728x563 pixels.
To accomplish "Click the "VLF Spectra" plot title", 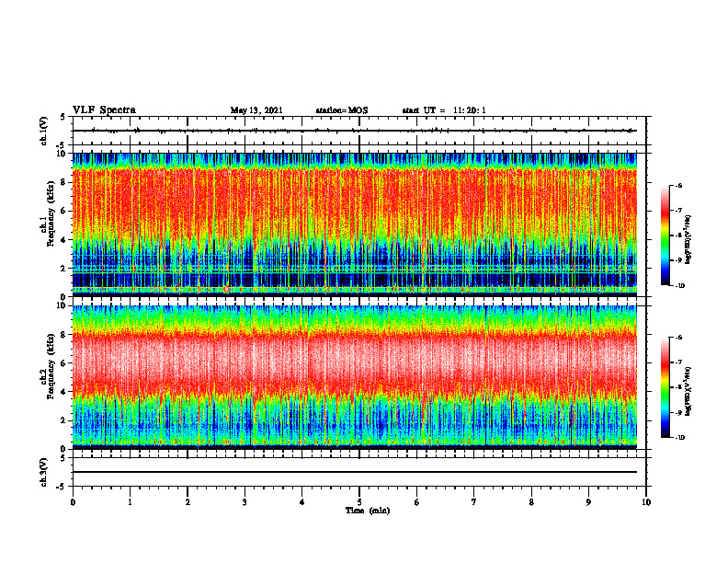I will click(104, 110).
